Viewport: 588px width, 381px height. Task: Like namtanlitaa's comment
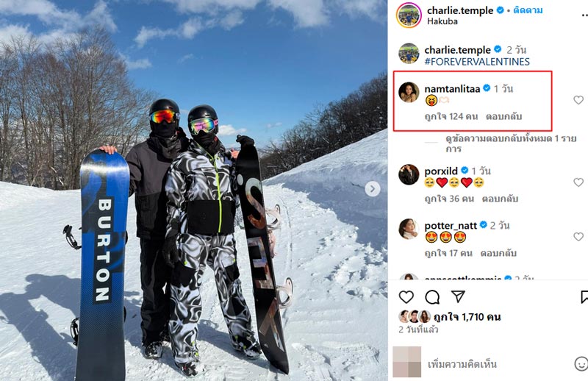coord(578,100)
